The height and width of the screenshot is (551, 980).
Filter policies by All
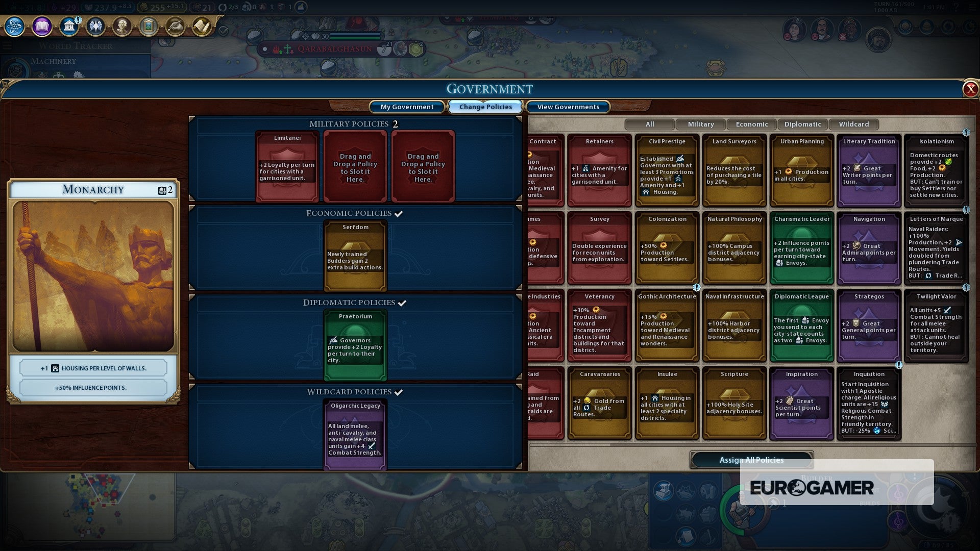click(x=649, y=124)
